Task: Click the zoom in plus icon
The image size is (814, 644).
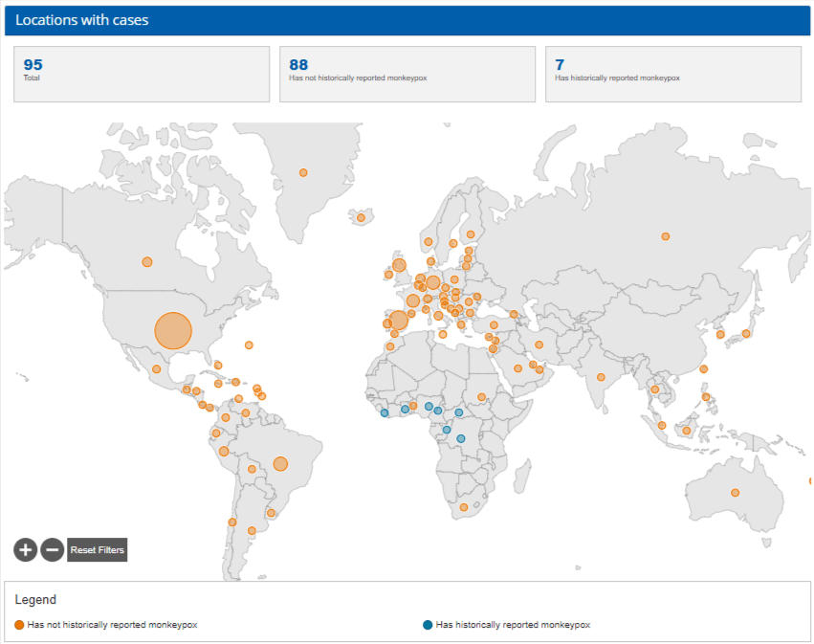Action: point(25,549)
